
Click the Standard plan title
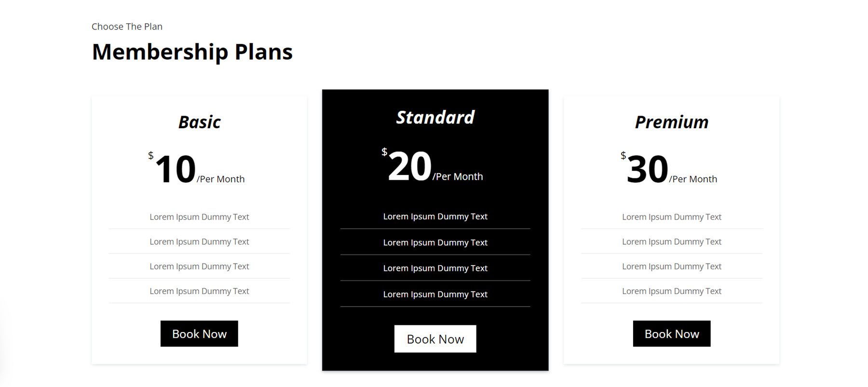pyautogui.click(x=435, y=117)
